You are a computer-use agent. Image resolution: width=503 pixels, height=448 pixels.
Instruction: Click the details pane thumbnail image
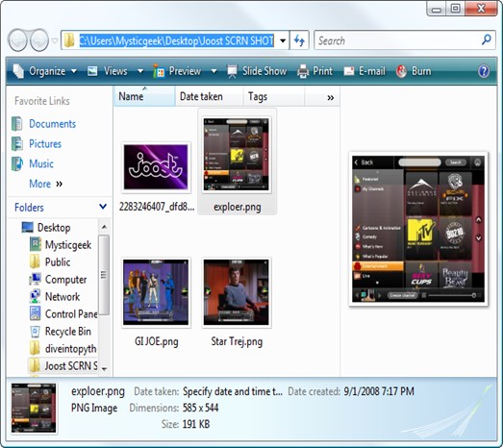(x=34, y=409)
